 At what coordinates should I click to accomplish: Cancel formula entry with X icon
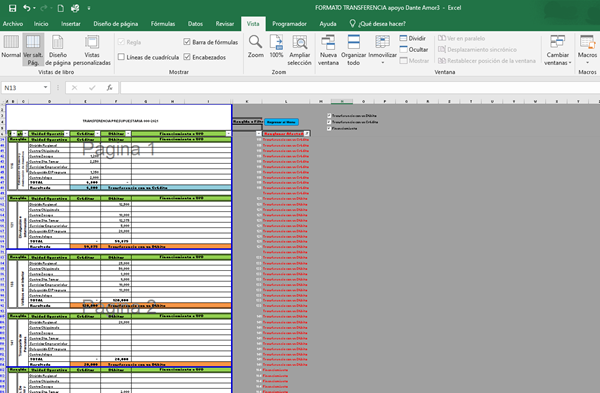pyautogui.click(x=74, y=88)
